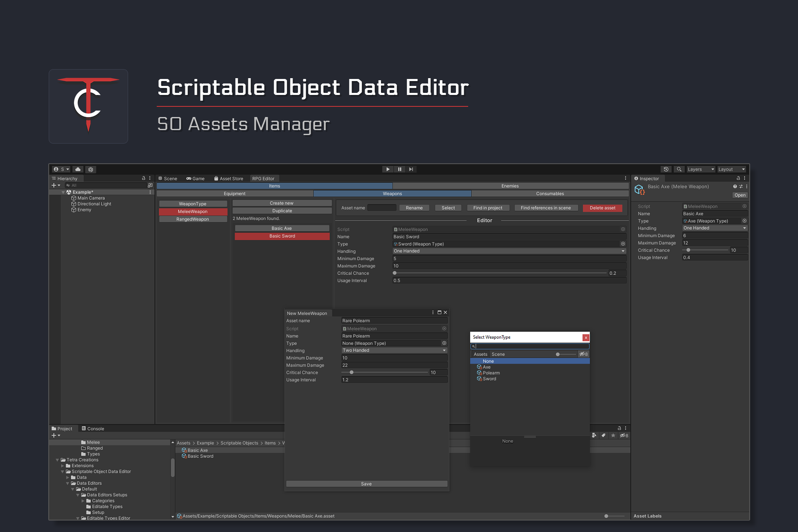Select WeaponType in type list
Screen dimensions: 798x532
193,204
